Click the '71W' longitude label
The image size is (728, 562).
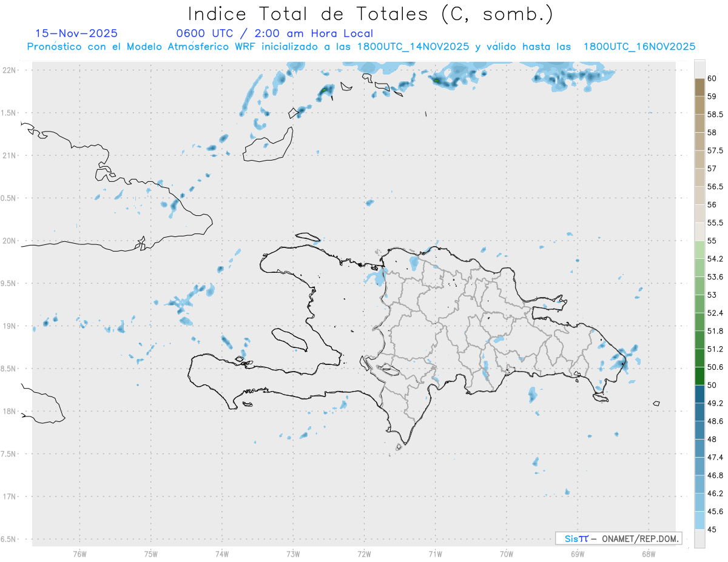click(435, 554)
